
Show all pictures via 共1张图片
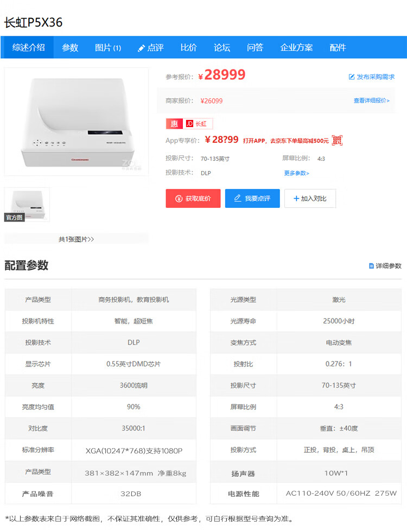(77, 239)
